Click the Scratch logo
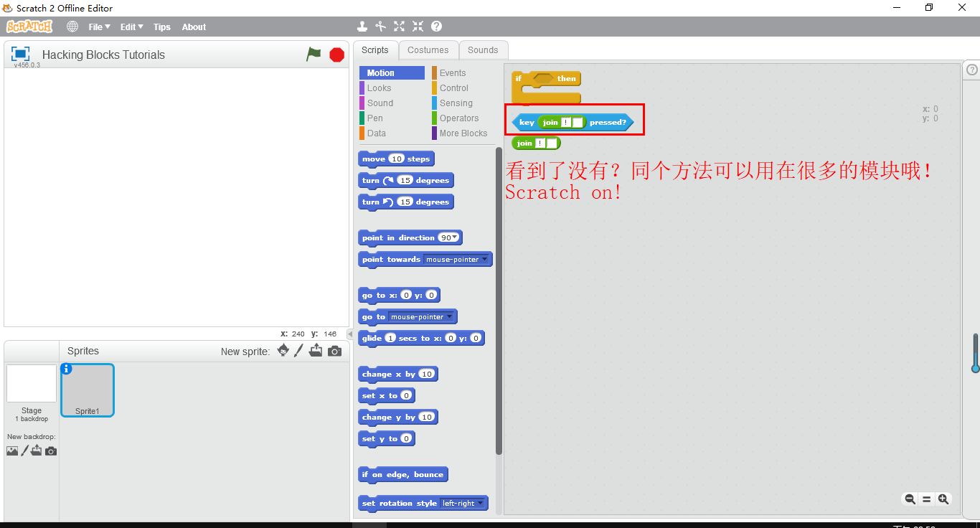Viewport: 980px width, 528px height. (29, 27)
